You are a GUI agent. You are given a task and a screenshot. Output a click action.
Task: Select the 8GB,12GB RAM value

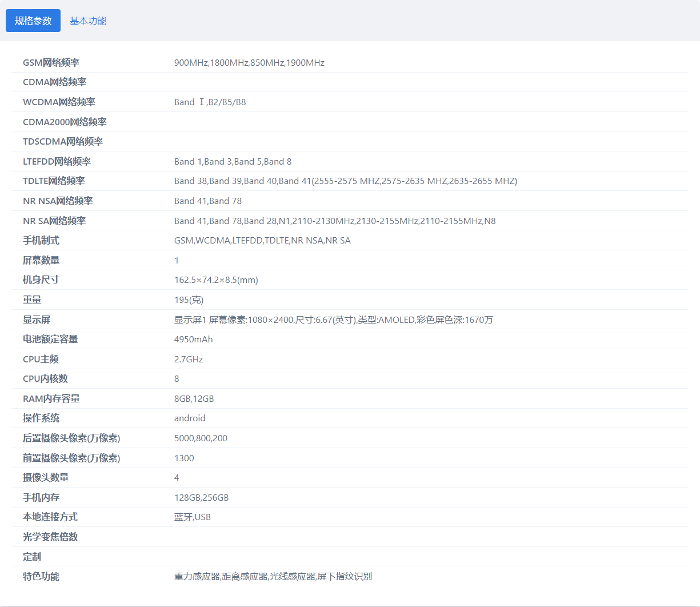194,399
